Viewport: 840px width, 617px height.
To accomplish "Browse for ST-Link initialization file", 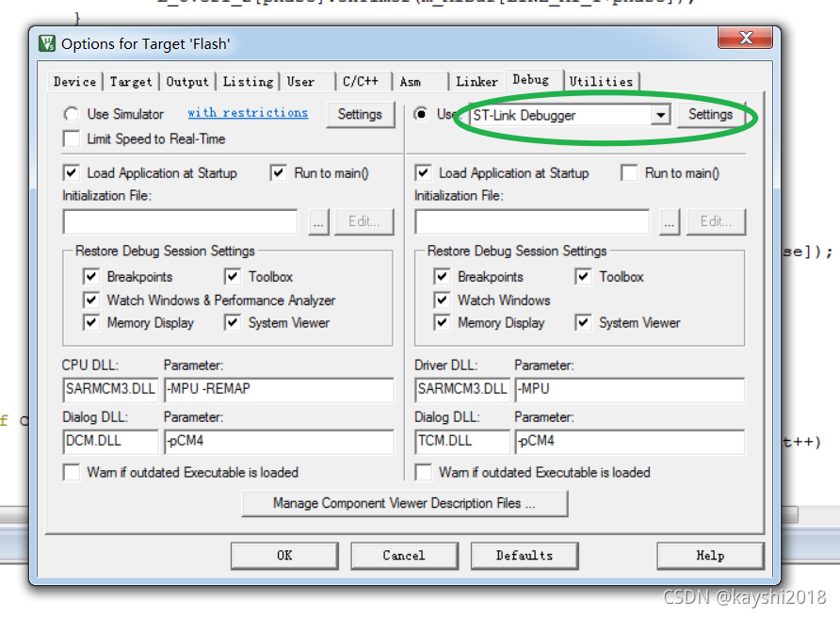I will click(670, 222).
